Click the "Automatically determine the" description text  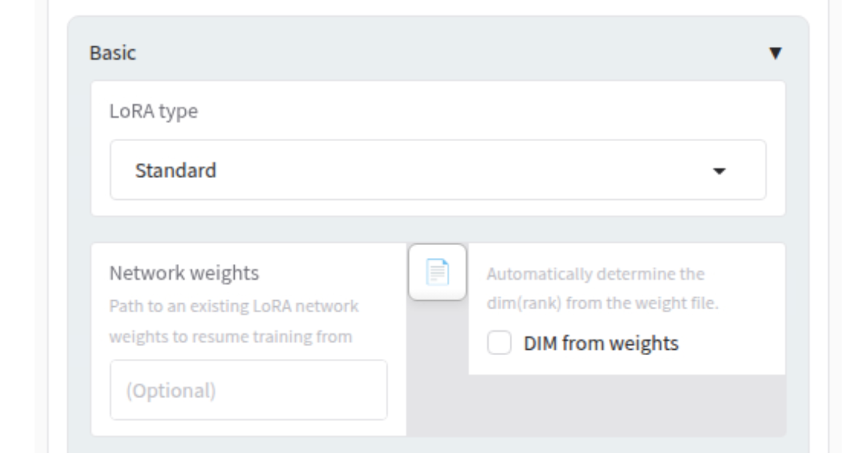click(x=595, y=274)
